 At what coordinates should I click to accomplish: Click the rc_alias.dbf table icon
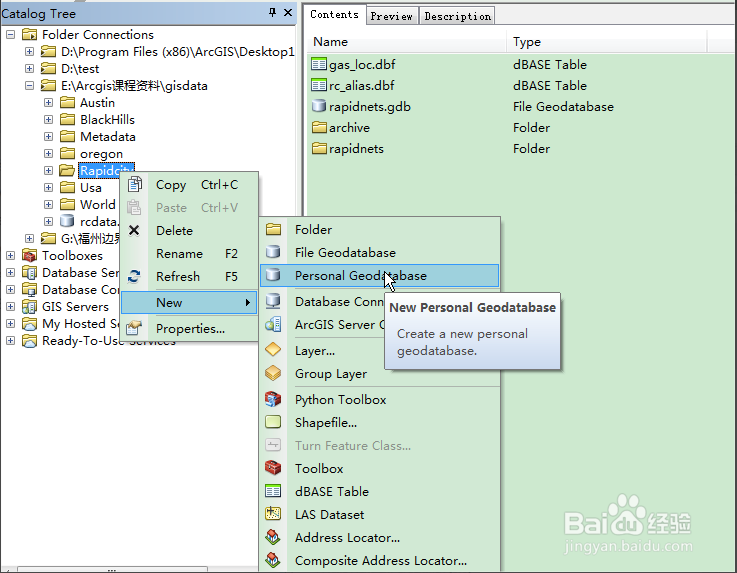[x=319, y=86]
